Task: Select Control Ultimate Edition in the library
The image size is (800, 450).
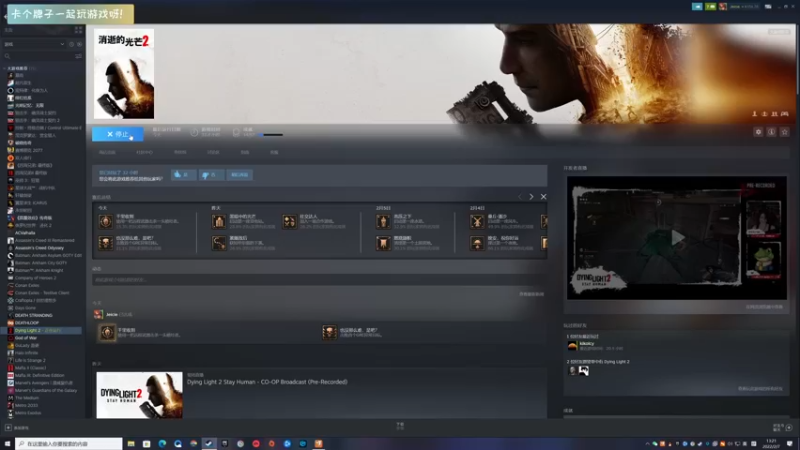Action: [46, 128]
